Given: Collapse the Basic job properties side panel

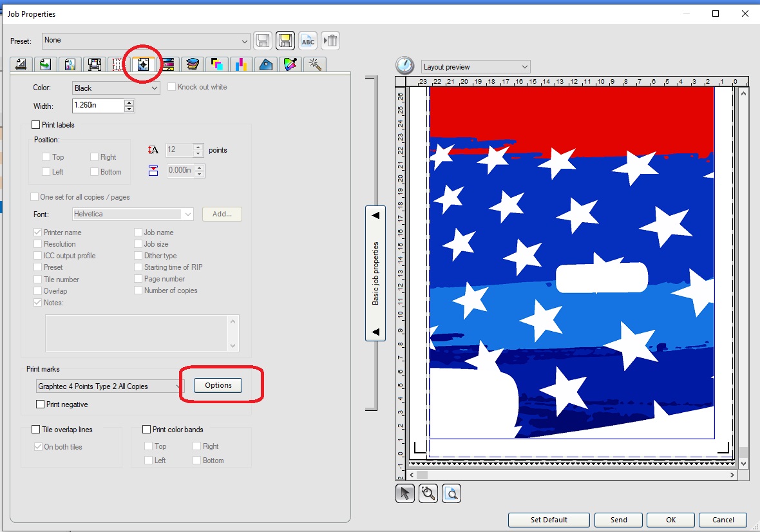Looking at the screenshot, I should pos(375,273).
